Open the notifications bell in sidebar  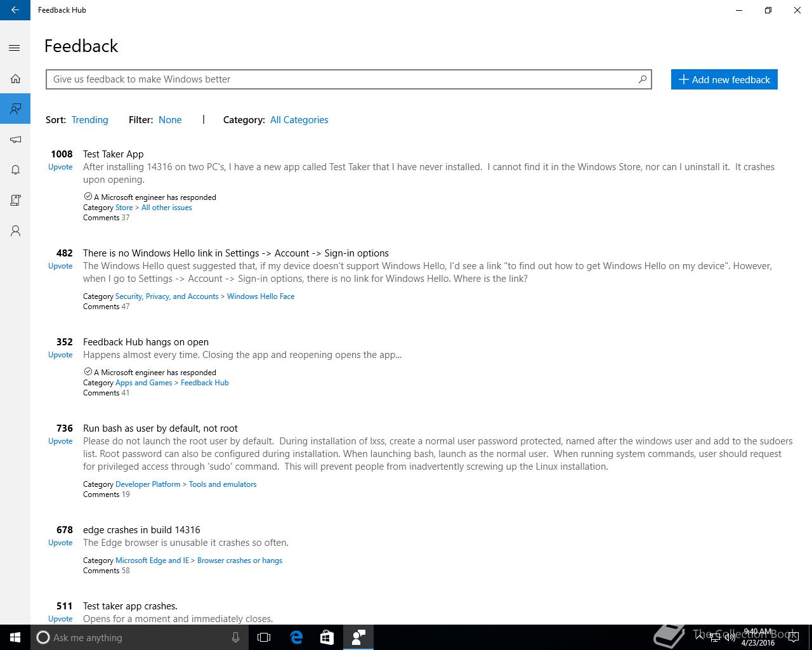tap(15, 170)
